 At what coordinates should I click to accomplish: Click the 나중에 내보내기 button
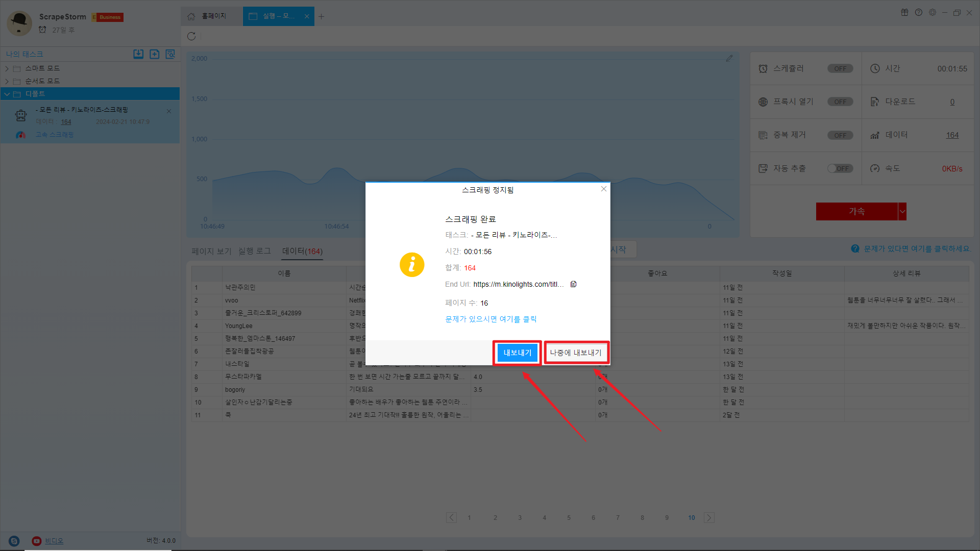click(576, 353)
